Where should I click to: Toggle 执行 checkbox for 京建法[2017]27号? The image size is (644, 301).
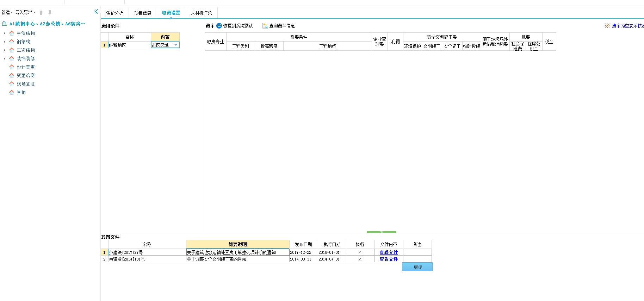pos(360,252)
